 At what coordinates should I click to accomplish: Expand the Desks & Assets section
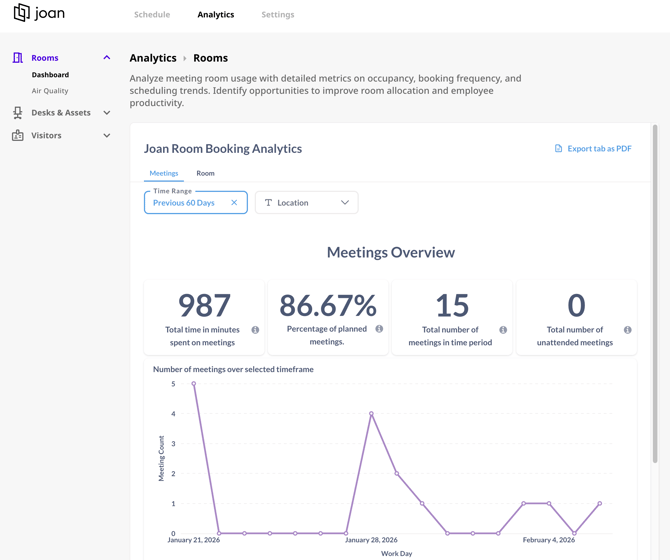tap(107, 113)
